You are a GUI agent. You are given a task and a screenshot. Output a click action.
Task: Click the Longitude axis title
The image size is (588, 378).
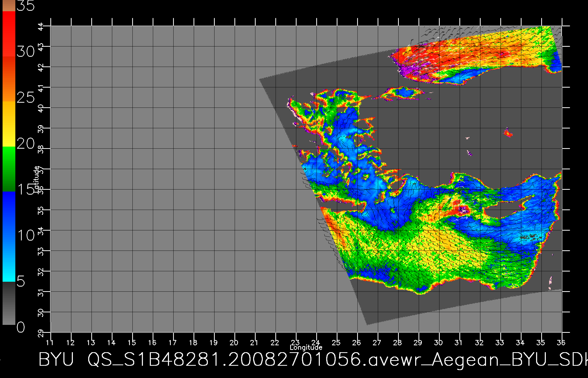click(306, 348)
